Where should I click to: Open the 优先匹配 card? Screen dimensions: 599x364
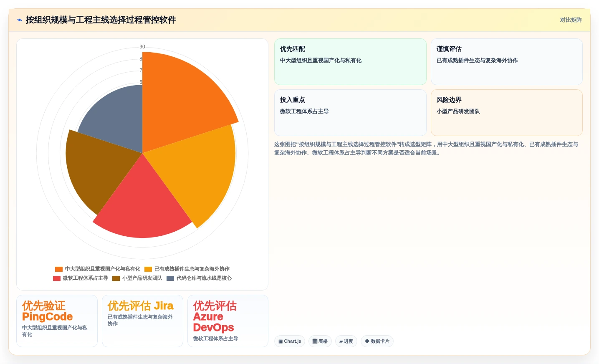(350, 62)
